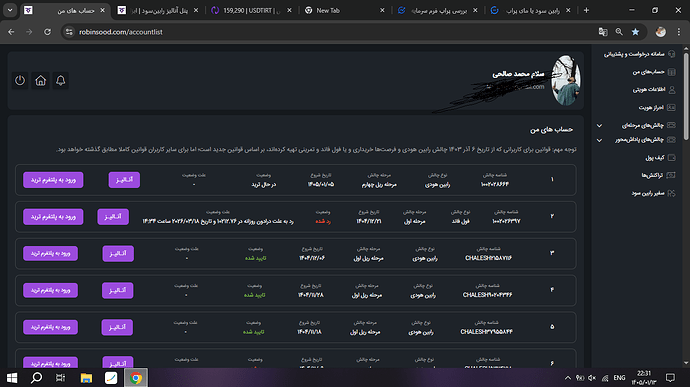Open حساب‌های من menu entry
Viewport: 690px width, 387px height.
648,72
